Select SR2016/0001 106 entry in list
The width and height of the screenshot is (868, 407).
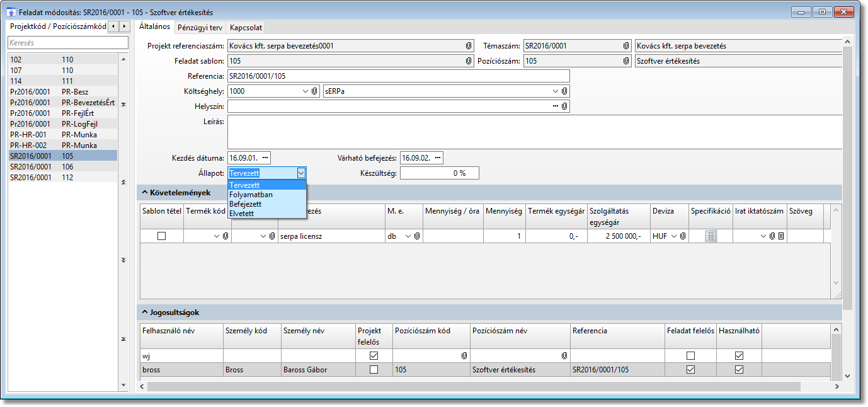(62, 167)
